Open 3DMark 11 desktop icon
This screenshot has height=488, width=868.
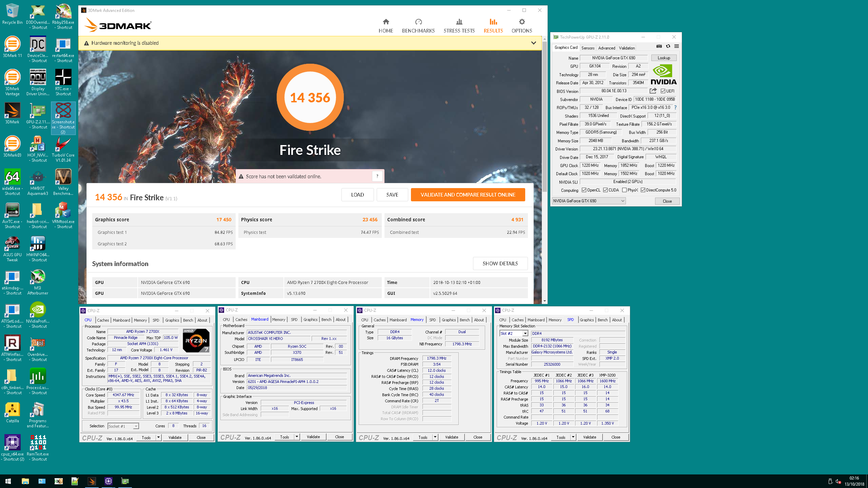12,47
